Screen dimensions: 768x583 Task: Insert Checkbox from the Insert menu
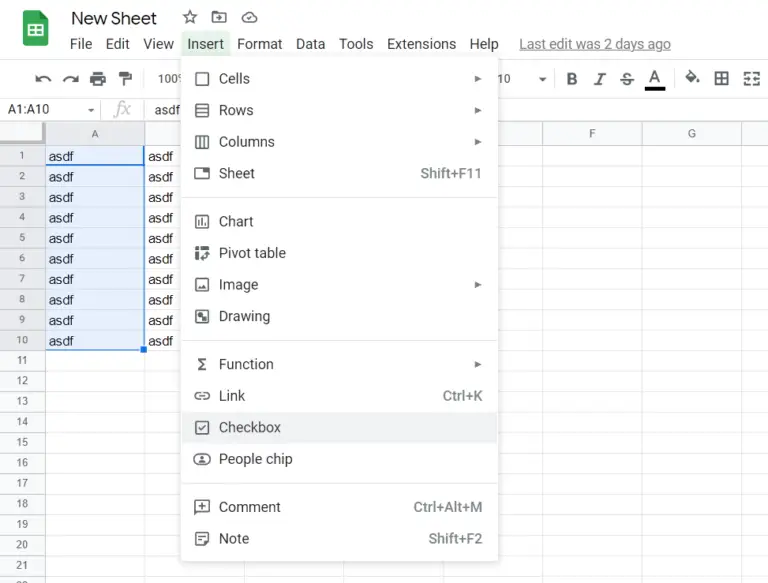pyautogui.click(x=339, y=428)
